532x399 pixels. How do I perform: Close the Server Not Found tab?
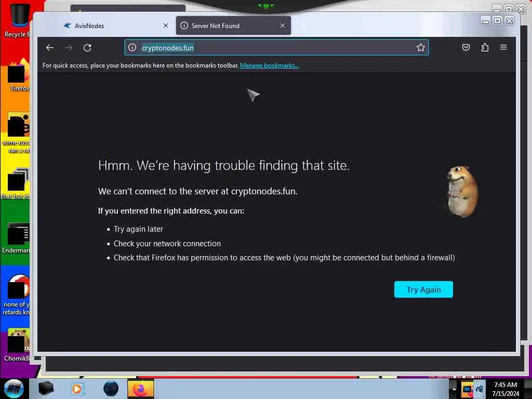coord(283,26)
